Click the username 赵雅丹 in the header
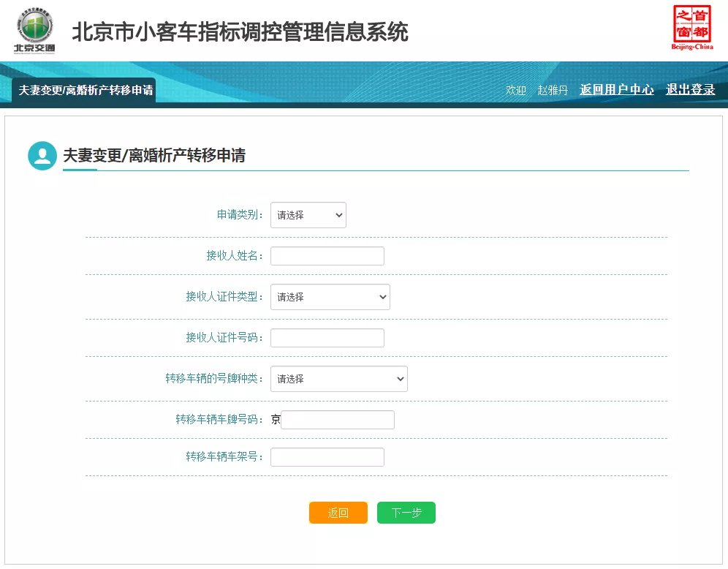The width and height of the screenshot is (728, 569). click(x=552, y=91)
